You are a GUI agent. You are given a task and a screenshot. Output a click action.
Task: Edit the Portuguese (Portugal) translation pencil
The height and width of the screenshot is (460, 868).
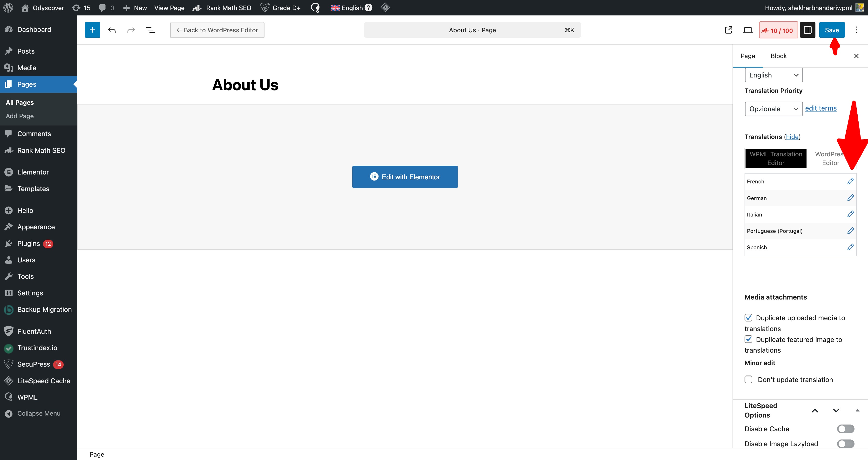850,231
